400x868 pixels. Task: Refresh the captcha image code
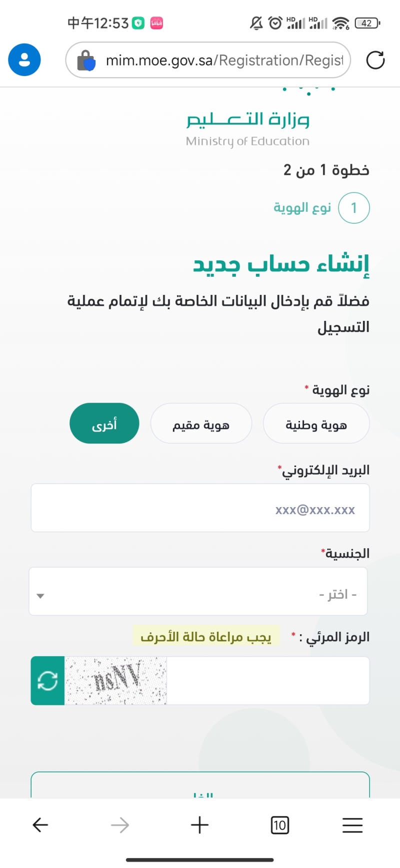[47, 681]
